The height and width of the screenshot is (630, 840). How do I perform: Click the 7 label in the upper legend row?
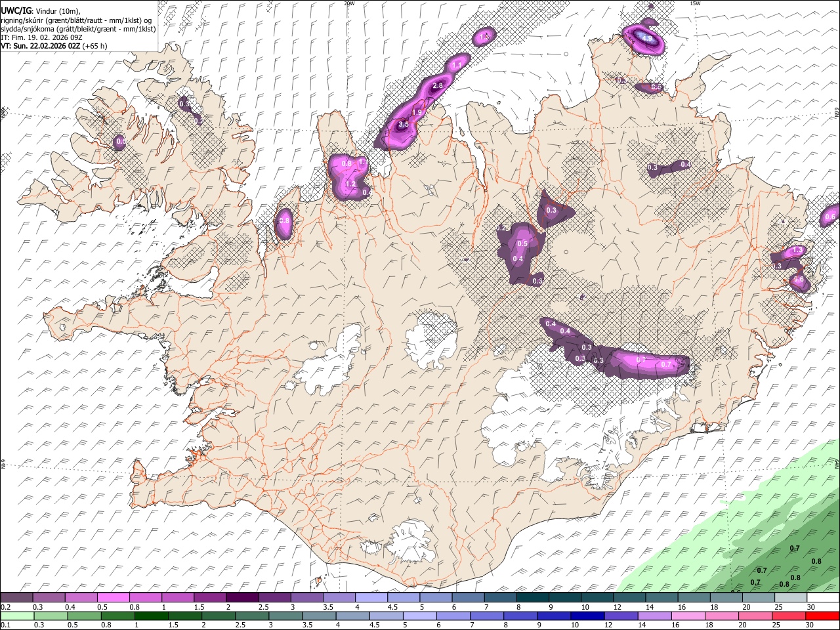pos(486,607)
